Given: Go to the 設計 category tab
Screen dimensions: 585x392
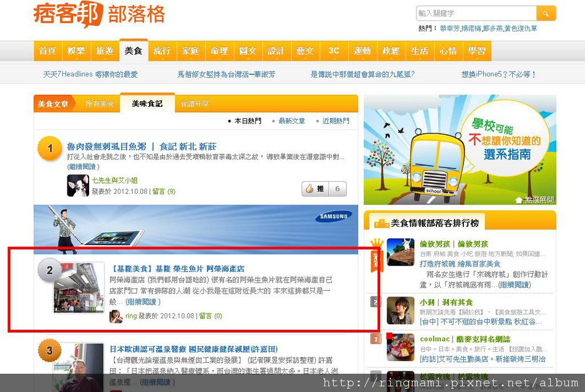Looking at the screenshot, I should 277,51.
